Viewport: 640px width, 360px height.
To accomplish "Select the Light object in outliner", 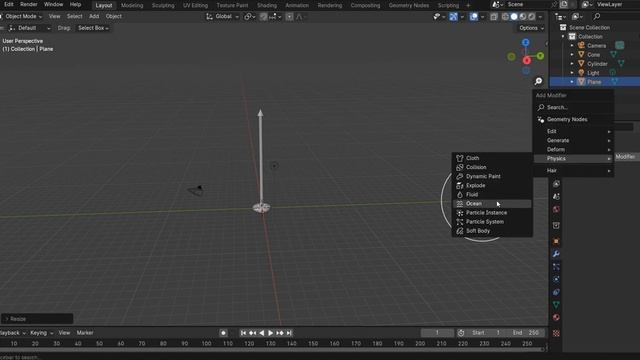I will 593,73.
